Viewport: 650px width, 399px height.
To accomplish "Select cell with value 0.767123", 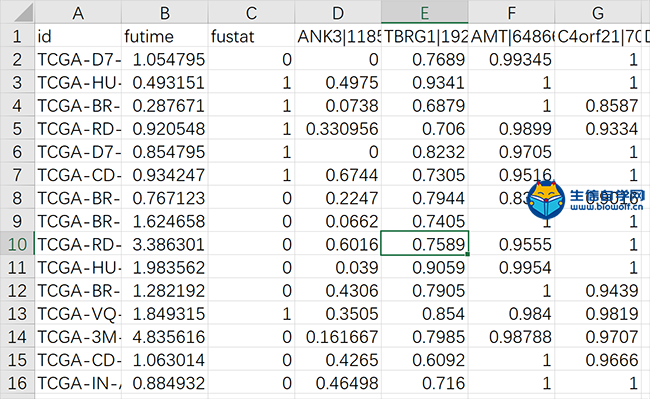I will (x=165, y=198).
